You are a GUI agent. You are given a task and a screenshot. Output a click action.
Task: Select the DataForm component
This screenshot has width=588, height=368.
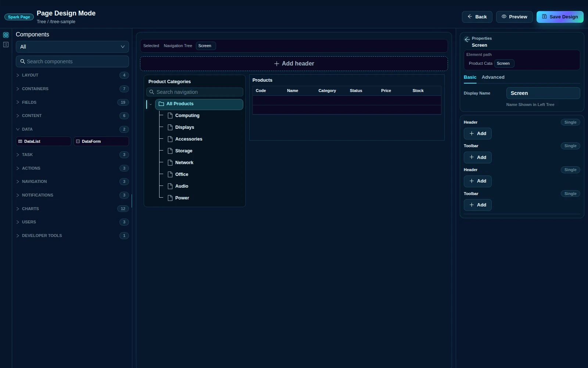click(101, 141)
